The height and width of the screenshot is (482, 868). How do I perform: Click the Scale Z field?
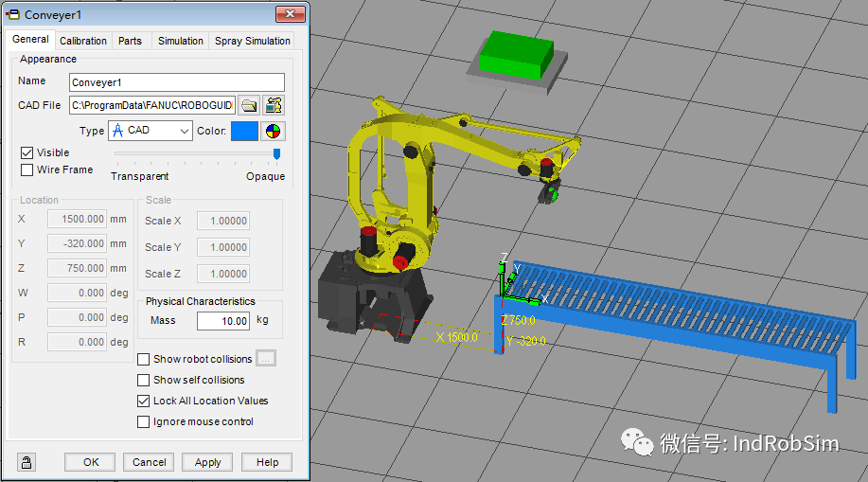(223, 274)
